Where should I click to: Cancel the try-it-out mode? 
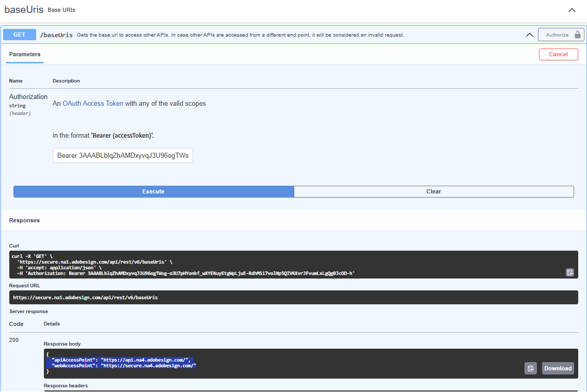[x=558, y=54]
